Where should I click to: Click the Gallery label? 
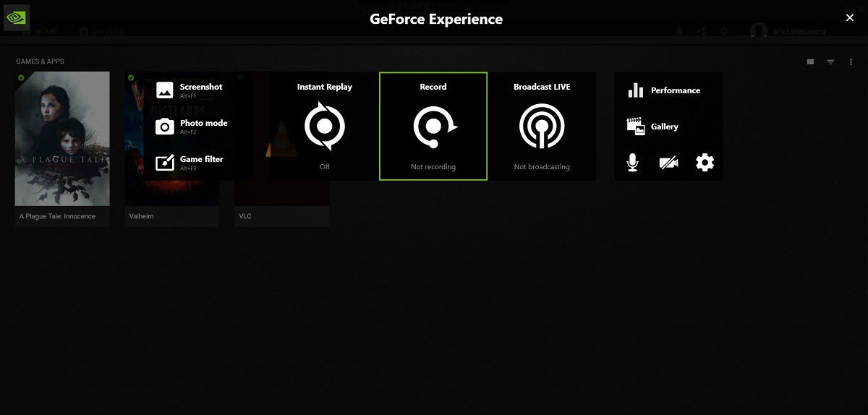pyautogui.click(x=665, y=127)
